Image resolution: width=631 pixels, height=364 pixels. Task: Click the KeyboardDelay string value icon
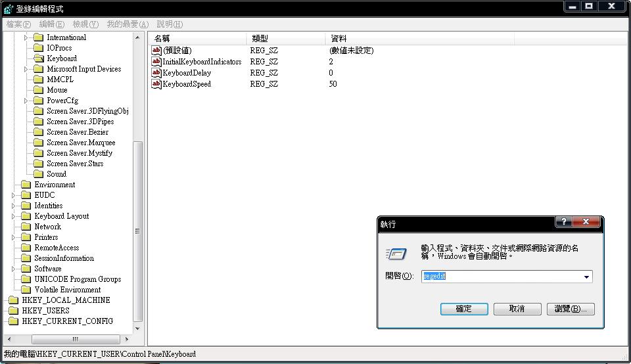(x=156, y=73)
